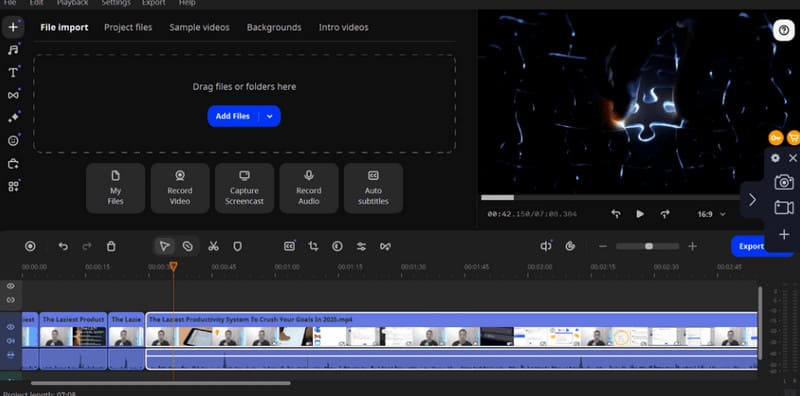Open the Effects sparkle panel

tap(13, 117)
